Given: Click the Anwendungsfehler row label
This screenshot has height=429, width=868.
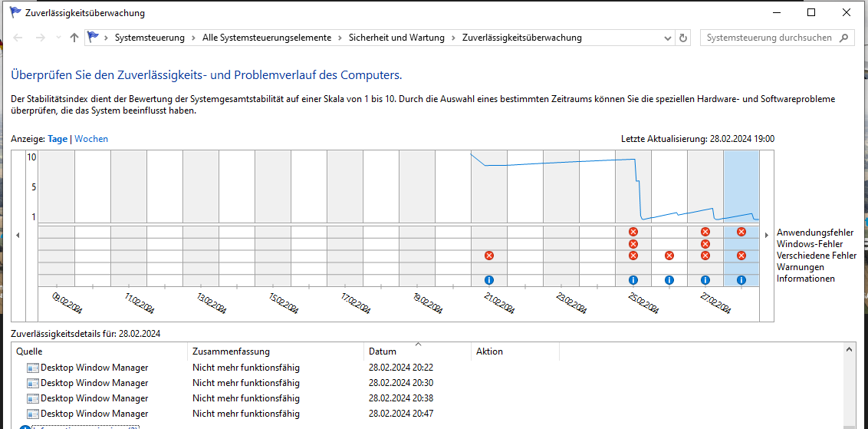Looking at the screenshot, I should coord(815,233).
